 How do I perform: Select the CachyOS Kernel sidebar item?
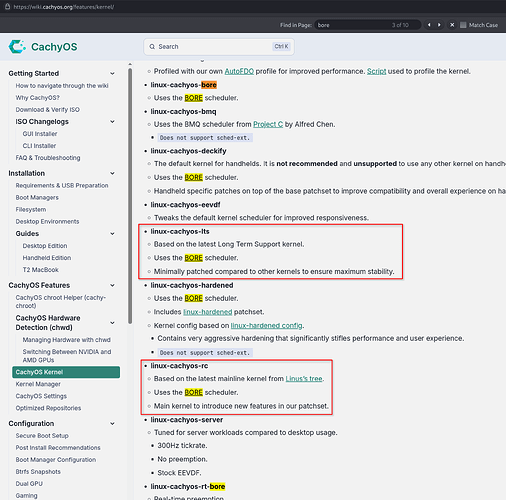(x=66, y=372)
